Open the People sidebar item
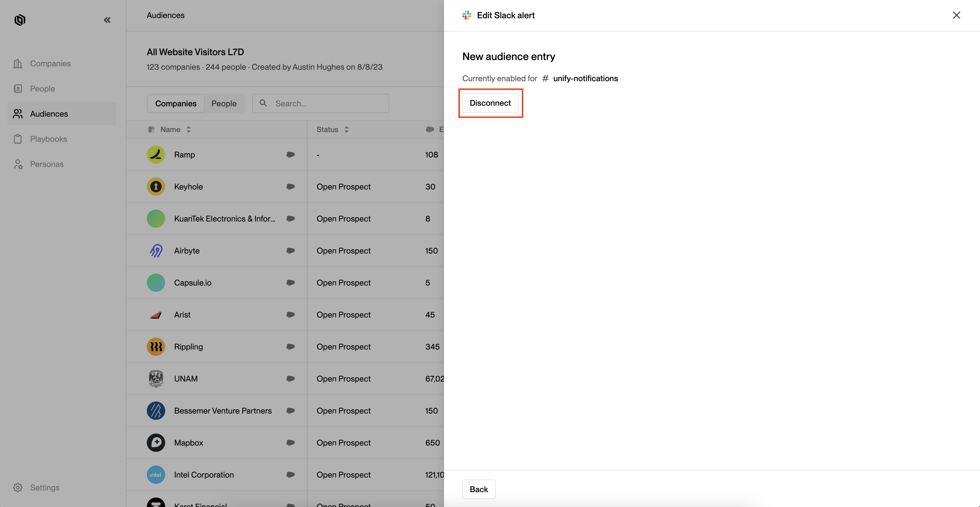 tap(42, 89)
